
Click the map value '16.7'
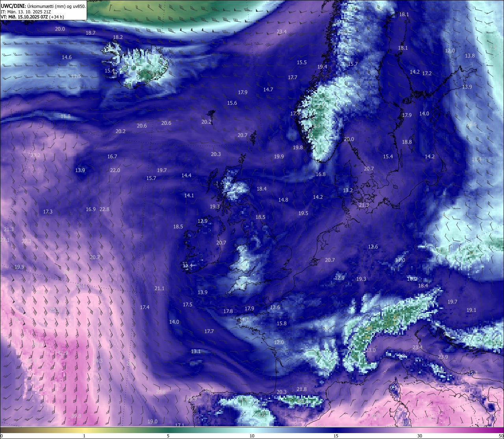(x=112, y=156)
